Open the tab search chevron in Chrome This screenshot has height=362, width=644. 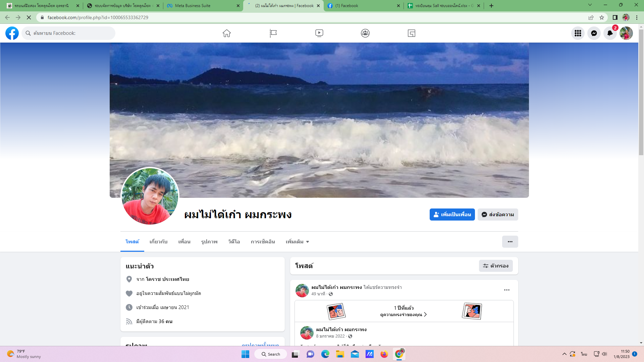point(590,5)
